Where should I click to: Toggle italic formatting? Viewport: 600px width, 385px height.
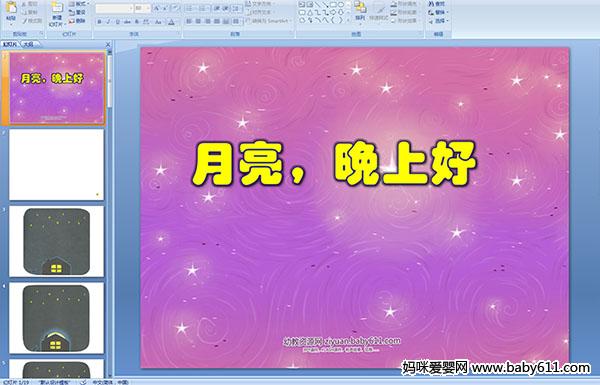point(108,22)
